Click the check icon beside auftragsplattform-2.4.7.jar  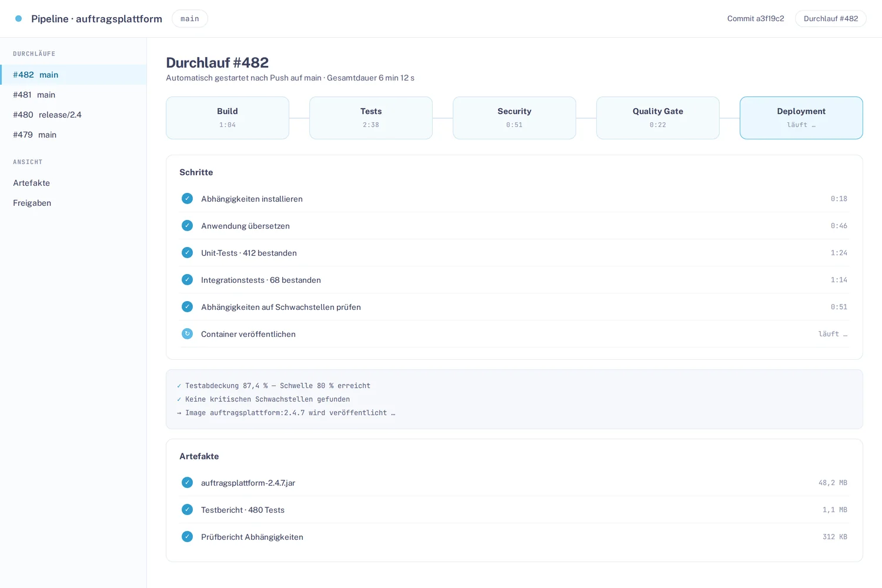(x=187, y=483)
